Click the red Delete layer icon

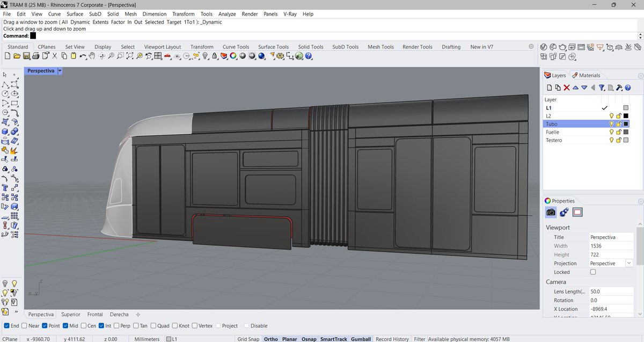(x=566, y=88)
